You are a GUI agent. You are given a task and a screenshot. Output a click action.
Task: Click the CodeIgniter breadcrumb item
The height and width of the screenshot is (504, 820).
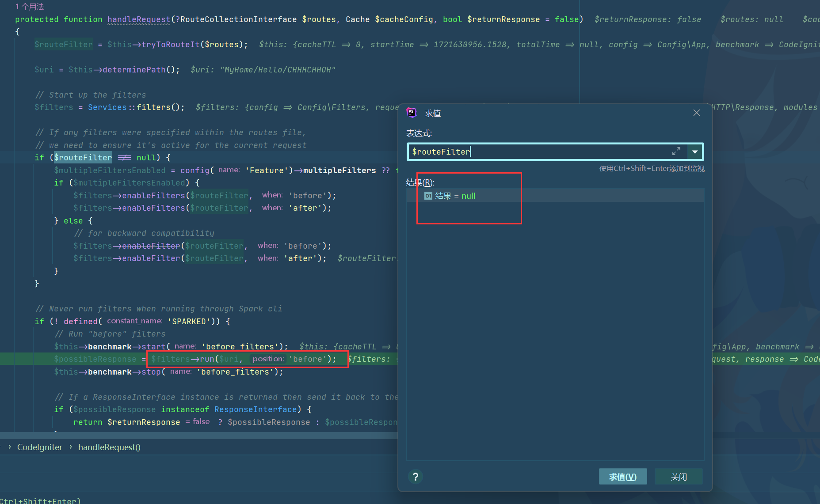pos(40,447)
